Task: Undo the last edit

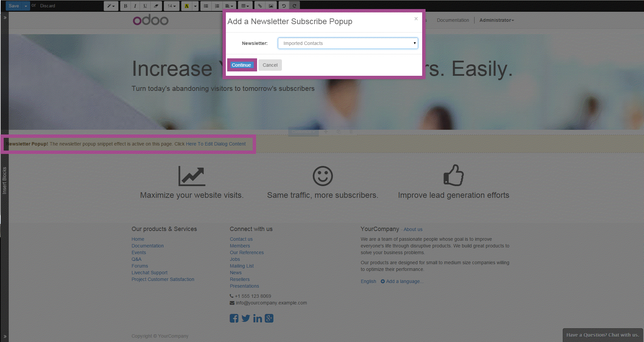Action: (284, 6)
